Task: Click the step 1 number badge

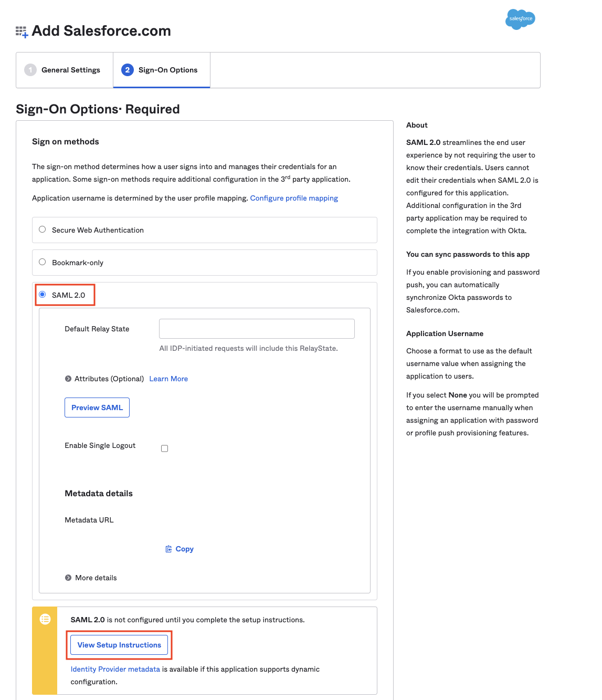Action: point(30,70)
